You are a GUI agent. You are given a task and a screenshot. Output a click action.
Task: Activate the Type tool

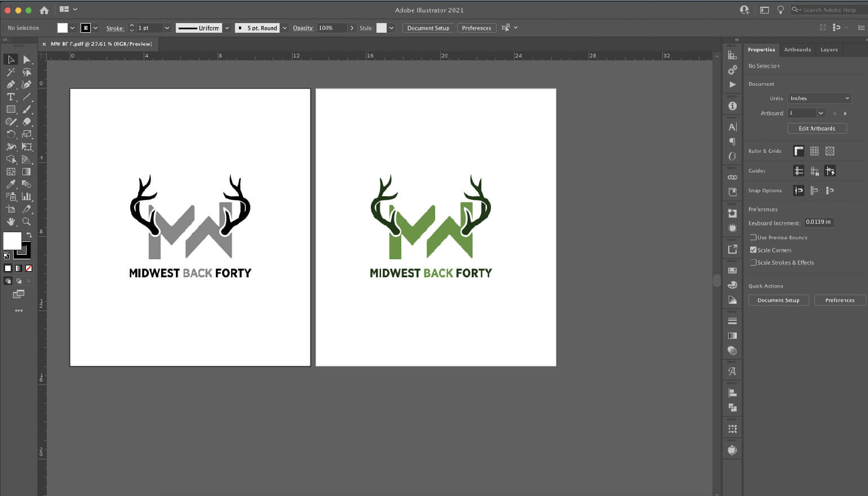(11, 97)
